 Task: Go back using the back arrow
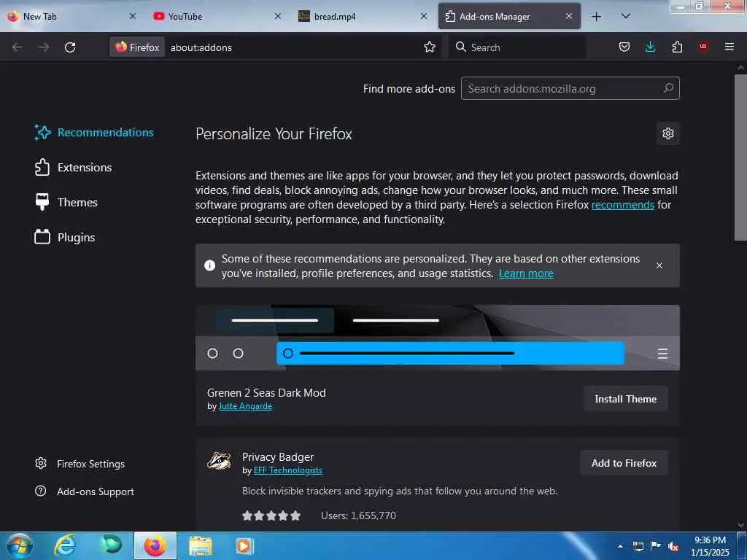click(18, 47)
